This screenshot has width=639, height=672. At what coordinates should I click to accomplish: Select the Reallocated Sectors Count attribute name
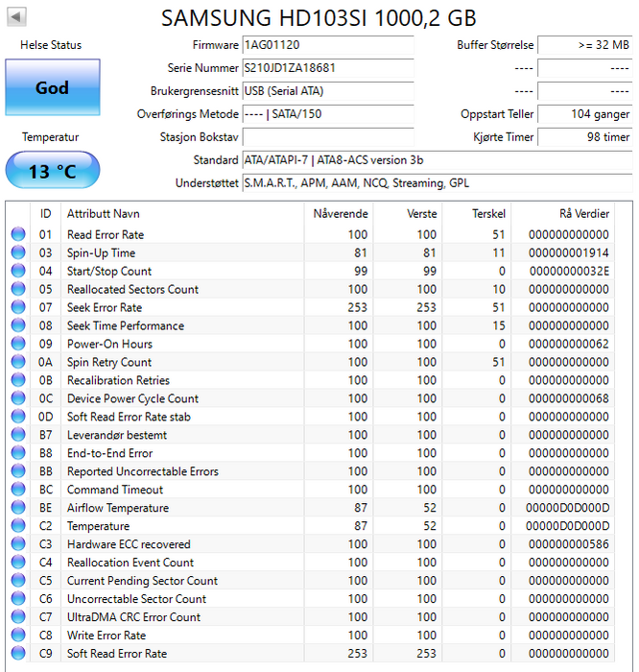click(132, 289)
